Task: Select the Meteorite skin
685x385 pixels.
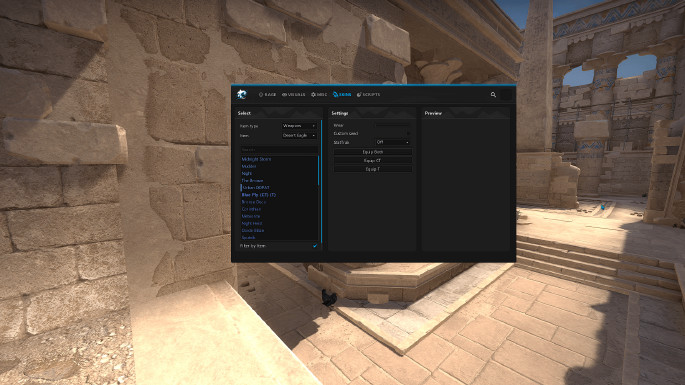Action: pyautogui.click(x=251, y=216)
